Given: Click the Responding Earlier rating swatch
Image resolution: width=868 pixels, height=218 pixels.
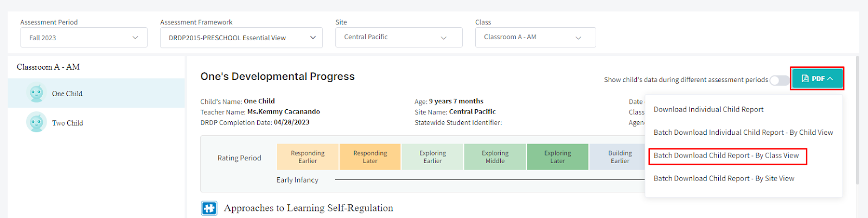Looking at the screenshot, I should tap(308, 157).
